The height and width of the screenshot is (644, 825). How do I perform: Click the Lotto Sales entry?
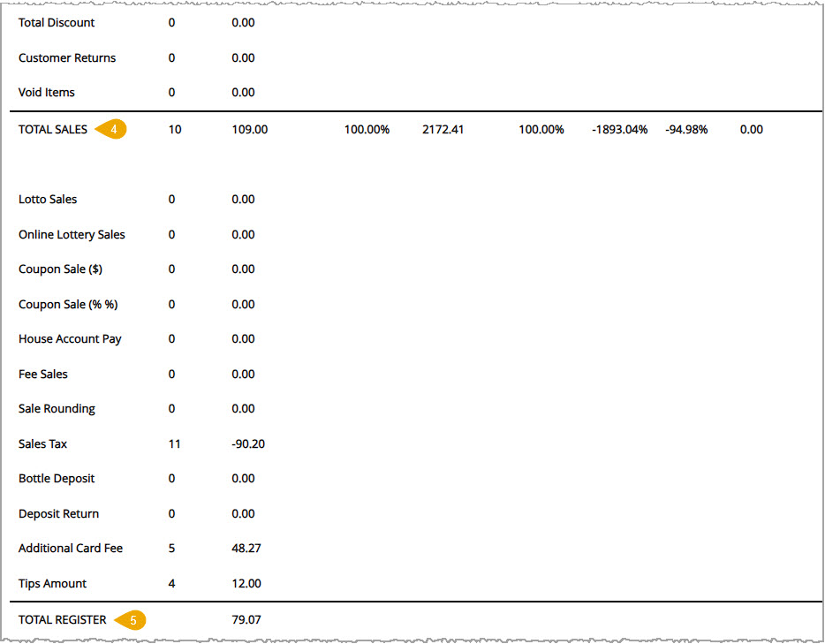[47, 199]
